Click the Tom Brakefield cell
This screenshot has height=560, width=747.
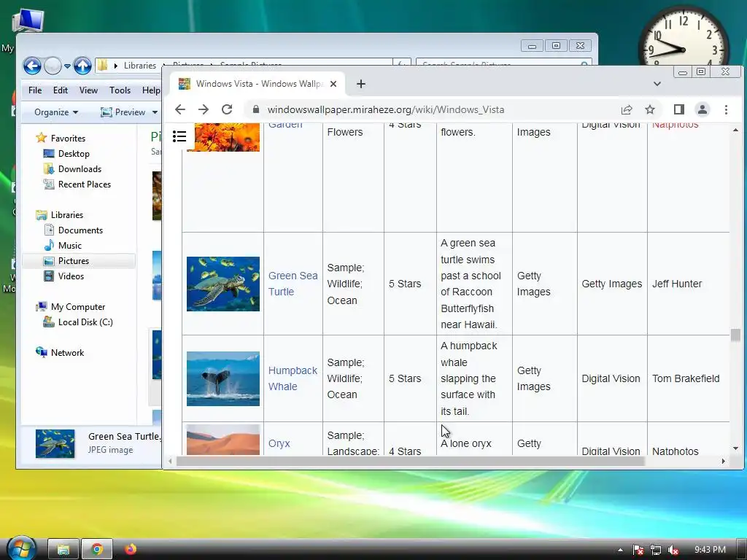tap(686, 378)
